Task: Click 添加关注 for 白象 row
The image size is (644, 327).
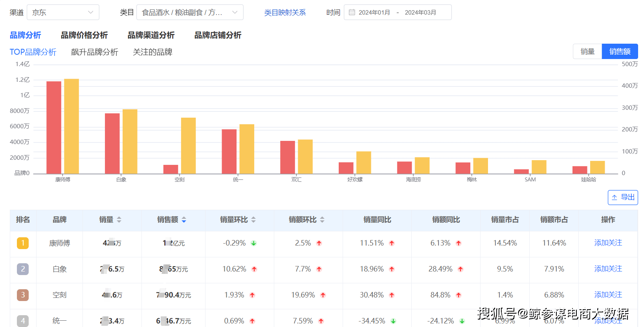Action: pos(608,269)
